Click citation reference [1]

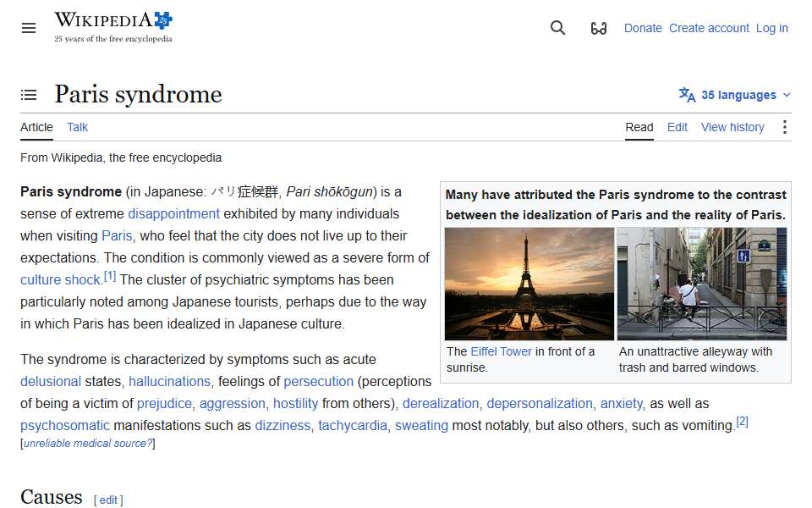pos(110,276)
